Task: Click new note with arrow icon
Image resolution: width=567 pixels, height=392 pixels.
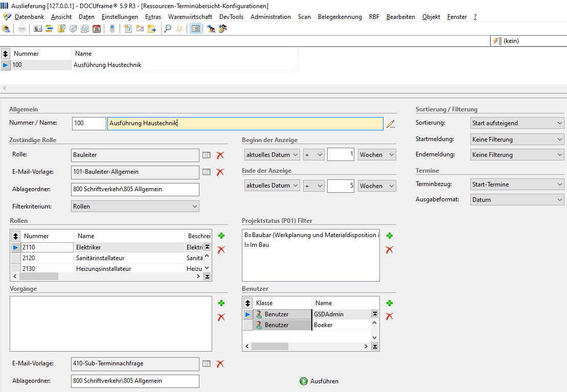Action: (x=151, y=29)
